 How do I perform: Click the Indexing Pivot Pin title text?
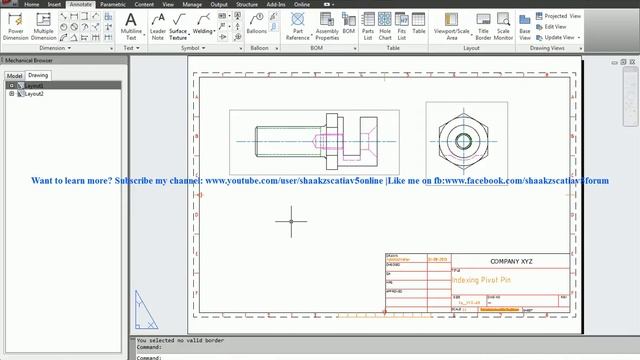(481, 280)
